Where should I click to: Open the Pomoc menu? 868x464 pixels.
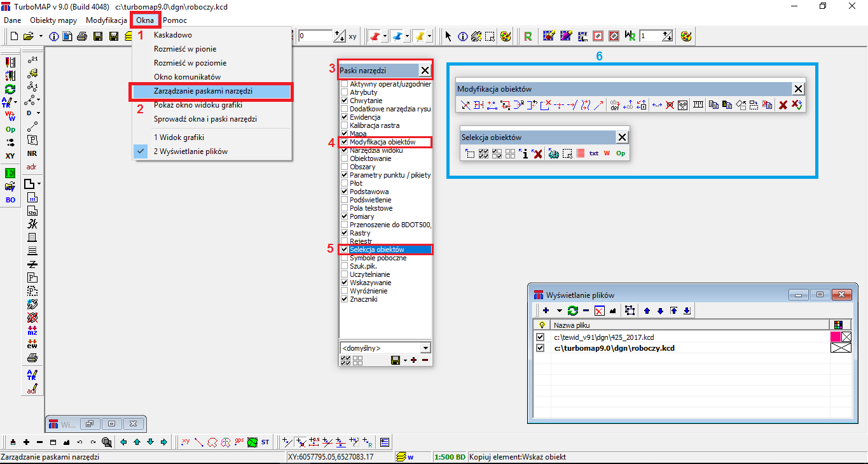(175, 20)
